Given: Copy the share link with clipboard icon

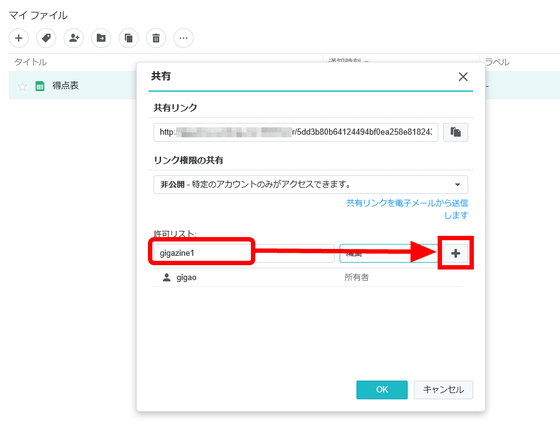Looking at the screenshot, I should click(x=455, y=132).
